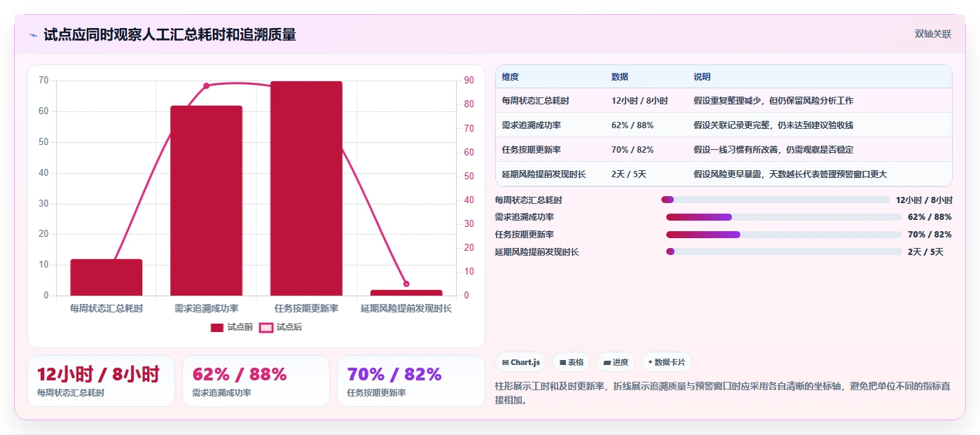Click the 试点前 red legend swatch
Image resolution: width=980 pixels, height=435 pixels.
click(217, 327)
